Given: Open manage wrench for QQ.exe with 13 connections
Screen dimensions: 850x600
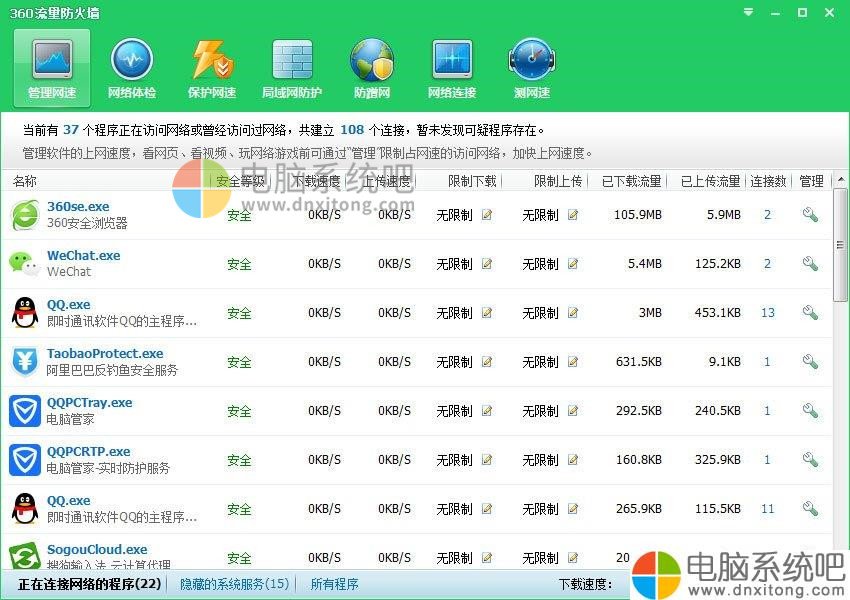Looking at the screenshot, I should pyautogui.click(x=810, y=312).
